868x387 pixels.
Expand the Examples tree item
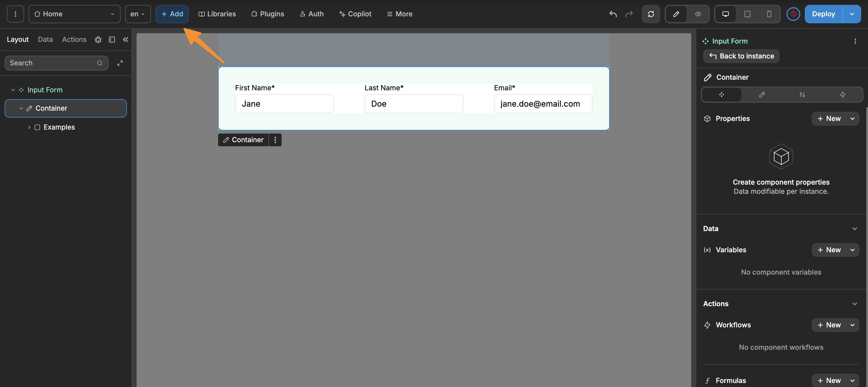[29, 127]
